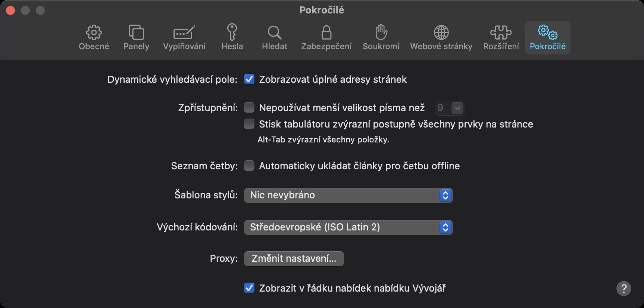This screenshot has height=308, width=644.
Task: Enable Nepoužívat menší velikost písma než
Action: (x=249, y=108)
